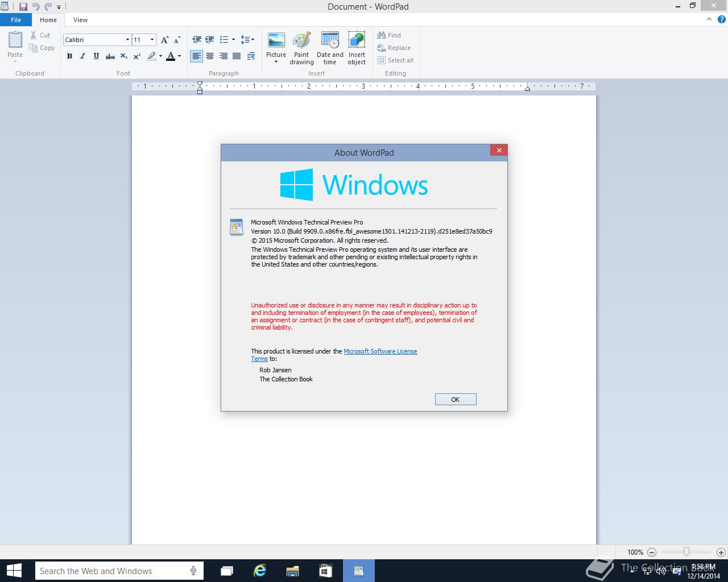Switch to the Home ribbon tab
728x582 pixels.
point(48,20)
